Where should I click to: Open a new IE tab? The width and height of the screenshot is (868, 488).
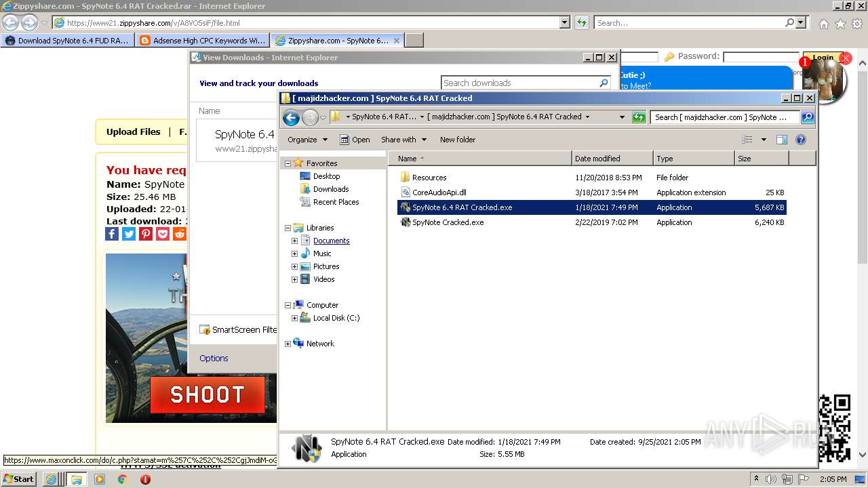coord(414,41)
